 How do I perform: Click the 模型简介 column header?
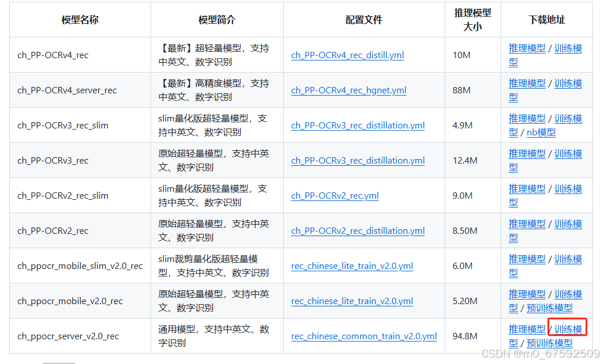(x=217, y=20)
